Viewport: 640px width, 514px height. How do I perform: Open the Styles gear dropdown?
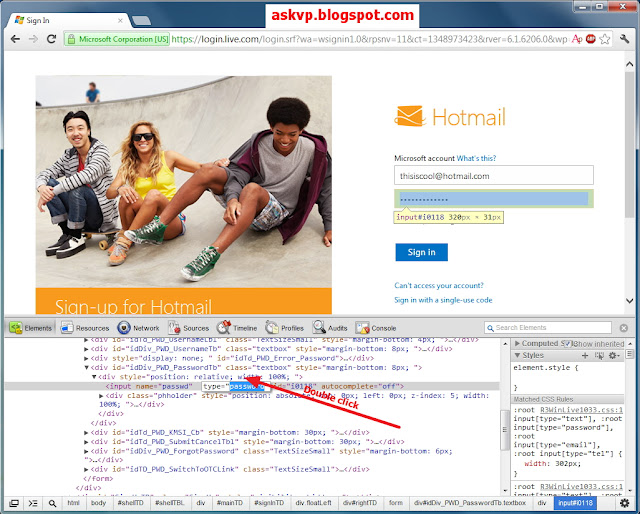coord(613,356)
